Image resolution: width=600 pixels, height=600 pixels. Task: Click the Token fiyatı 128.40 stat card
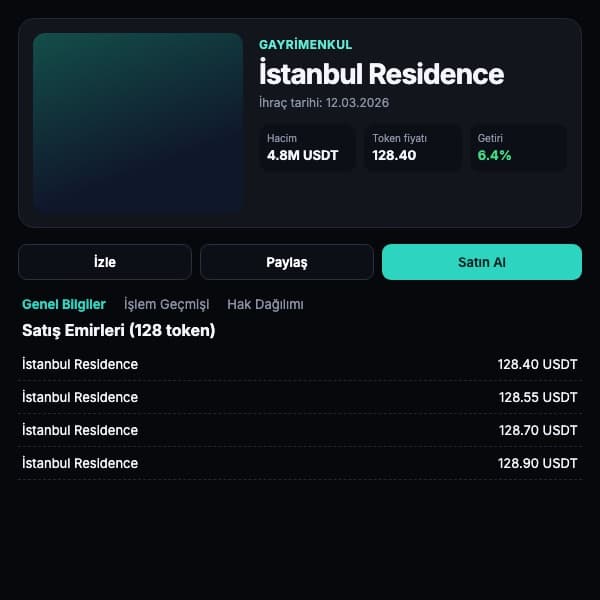coord(412,147)
